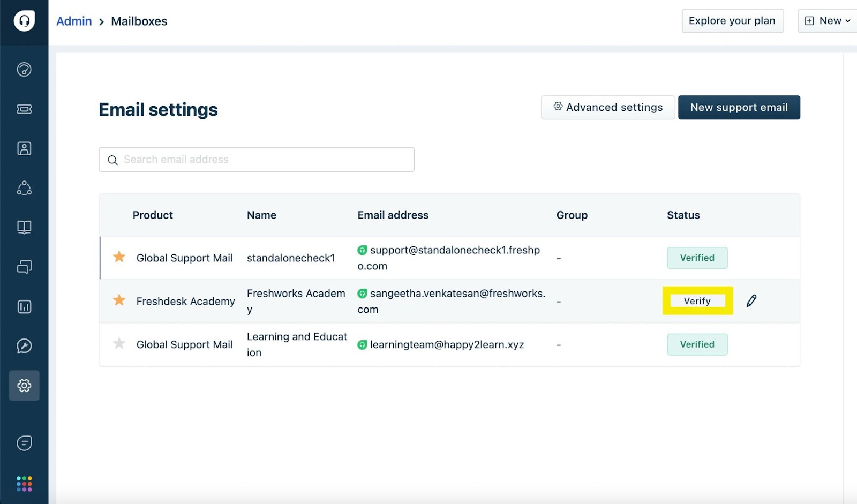
Task: Select learningteam@happy2learn.xyz email address
Action: pyautogui.click(x=447, y=344)
